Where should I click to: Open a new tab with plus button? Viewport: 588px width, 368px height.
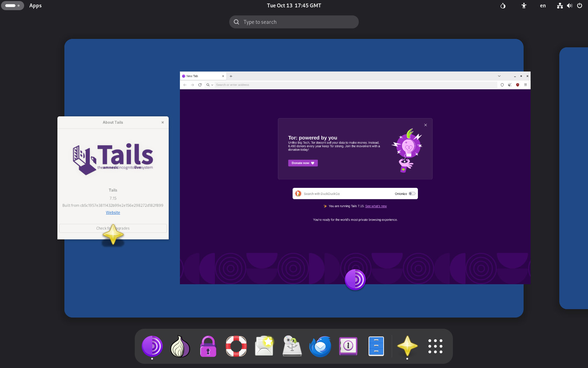(231, 76)
